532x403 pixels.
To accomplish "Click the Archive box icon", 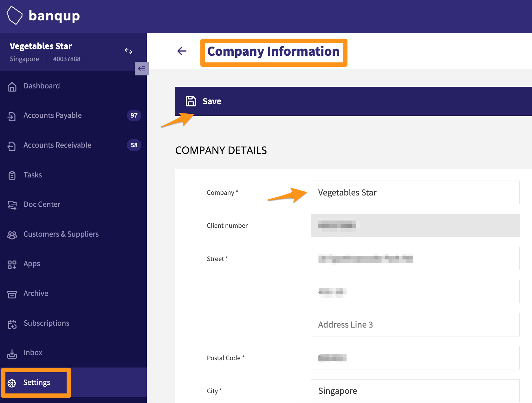I will click(12, 294).
